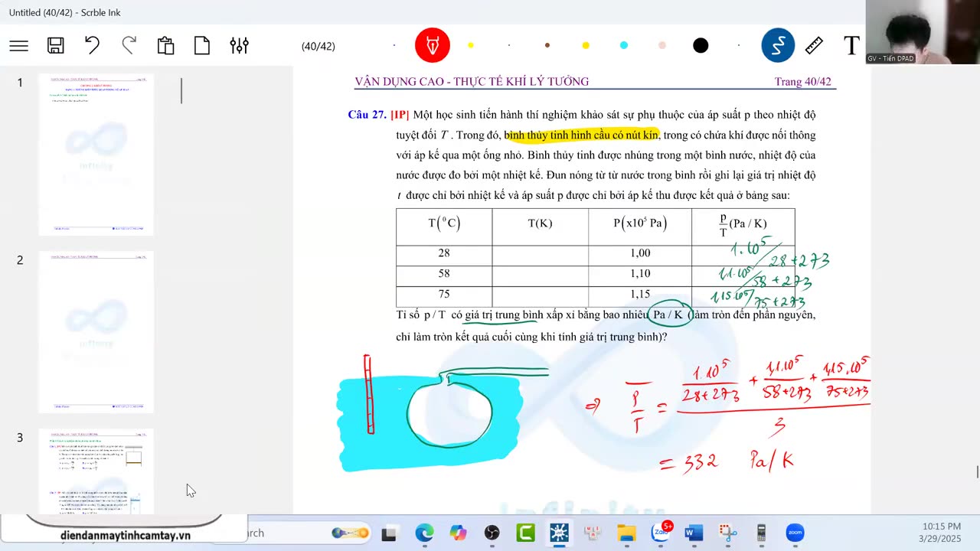Click table cell value 1,15
This screenshot has height=551, width=980.
coord(639,294)
